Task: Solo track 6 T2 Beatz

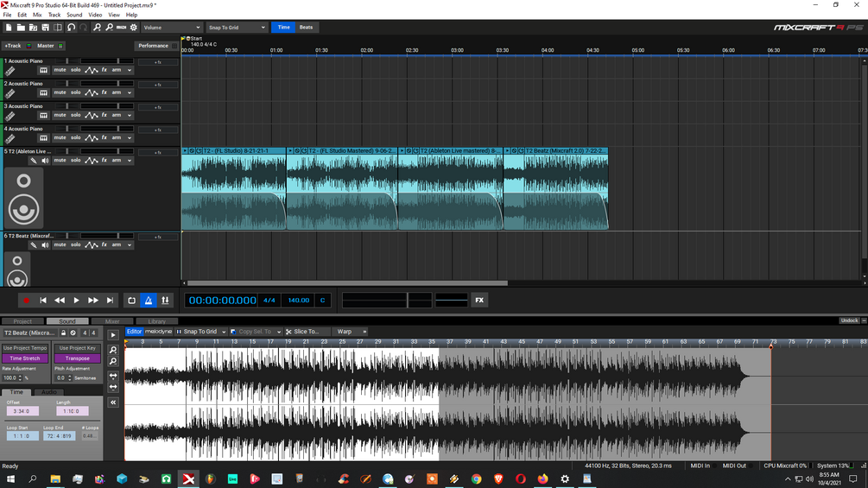Action: (76, 245)
